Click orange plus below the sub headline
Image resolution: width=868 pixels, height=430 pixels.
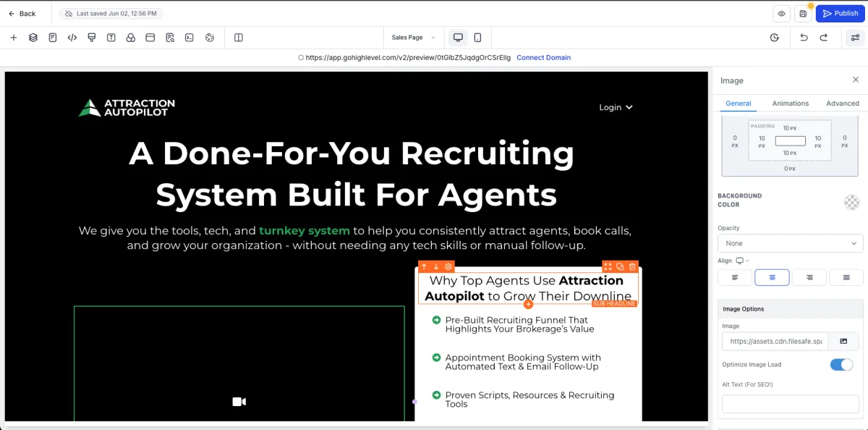coord(528,304)
